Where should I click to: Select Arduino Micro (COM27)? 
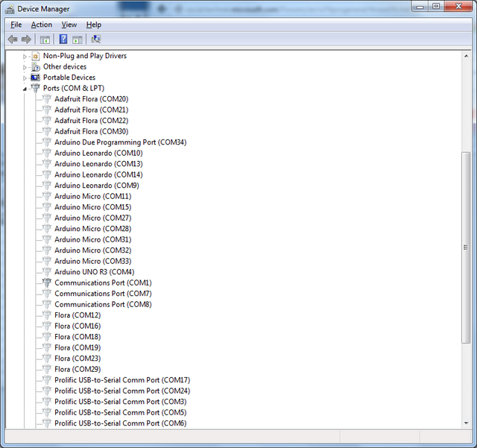pos(92,218)
